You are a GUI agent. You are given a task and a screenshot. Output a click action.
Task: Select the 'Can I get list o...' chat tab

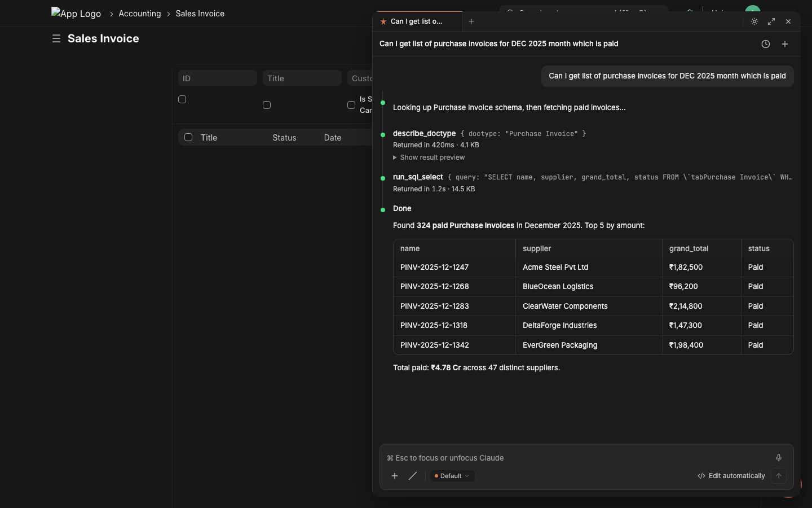pos(418,21)
